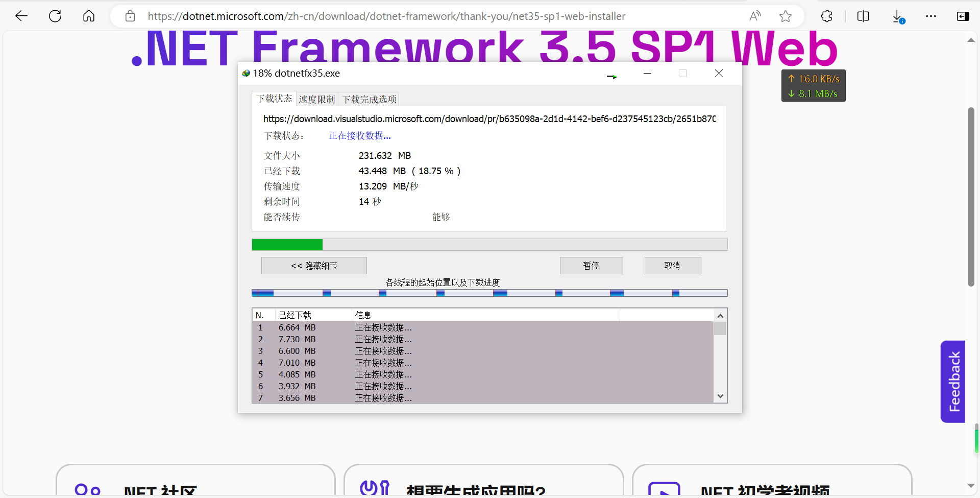This screenshot has width=980, height=498.
Task: Click the dotnetfx35.exe download dialog app icon
Action: 246,73
